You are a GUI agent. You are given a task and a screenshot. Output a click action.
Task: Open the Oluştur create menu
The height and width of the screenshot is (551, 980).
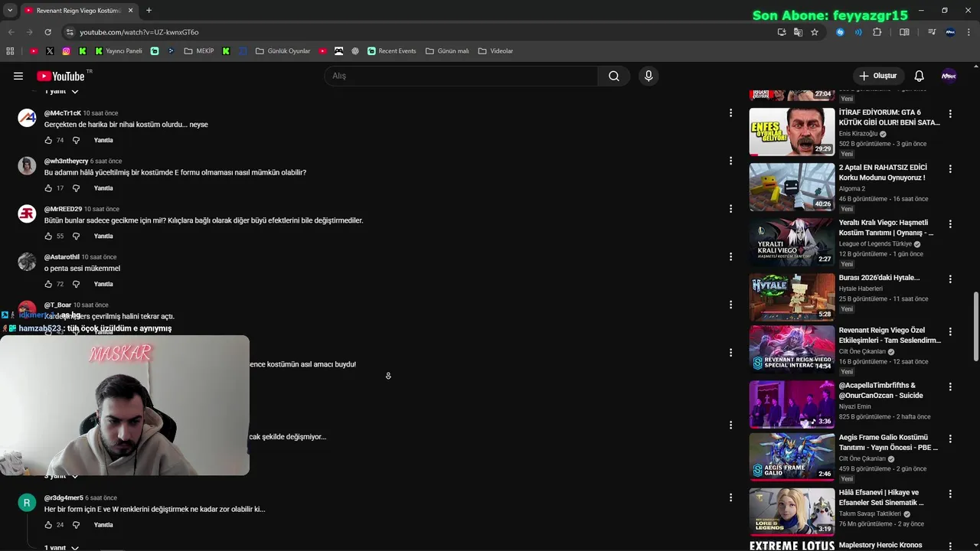point(878,76)
